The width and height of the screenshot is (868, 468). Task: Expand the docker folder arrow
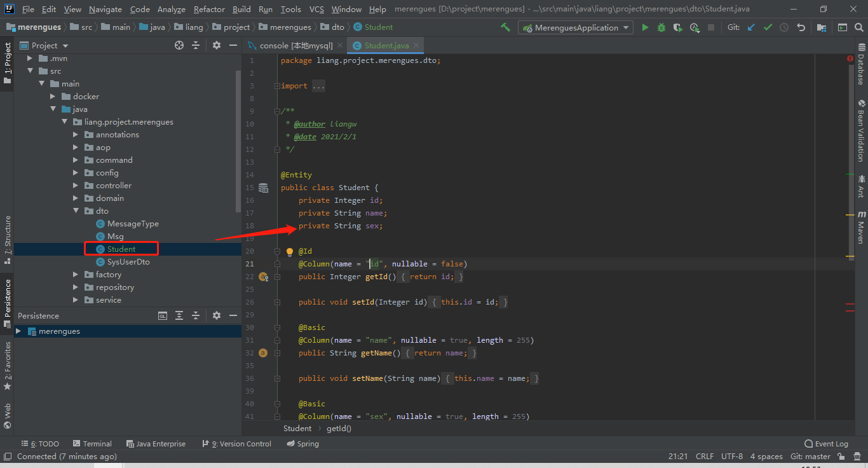pos(53,97)
